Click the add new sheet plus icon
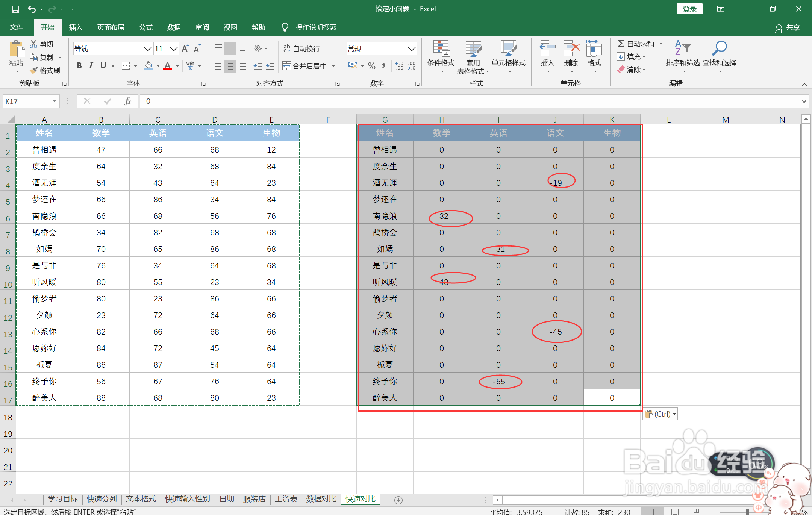This screenshot has height=515, width=812. [x=398, y=500]
